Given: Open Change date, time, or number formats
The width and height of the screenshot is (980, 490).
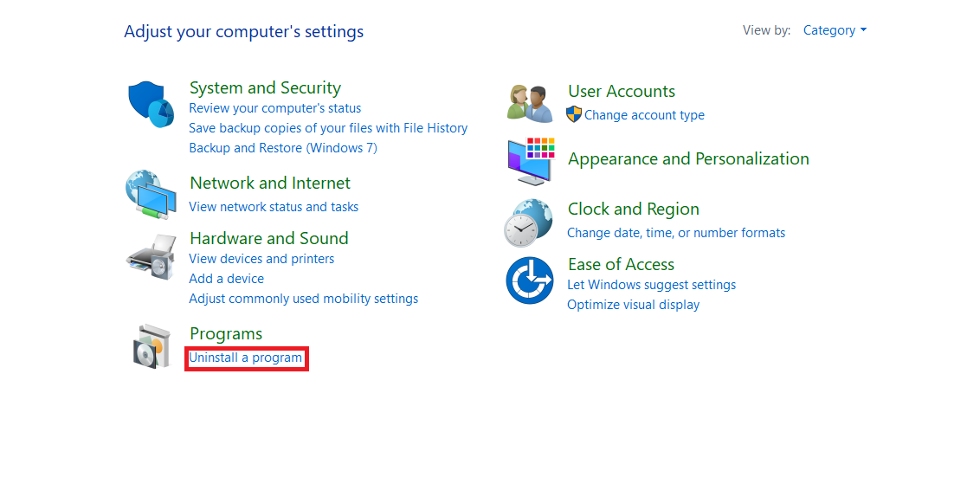Looking at the screenshot, I should tap(675, 233).
